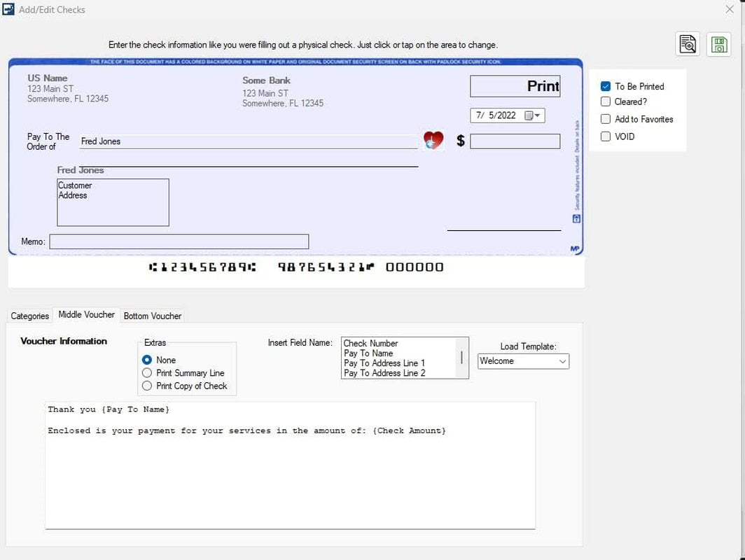Select Check Number in field list
Viewport: 745px width, 560px height.
(x=370, y=343)
